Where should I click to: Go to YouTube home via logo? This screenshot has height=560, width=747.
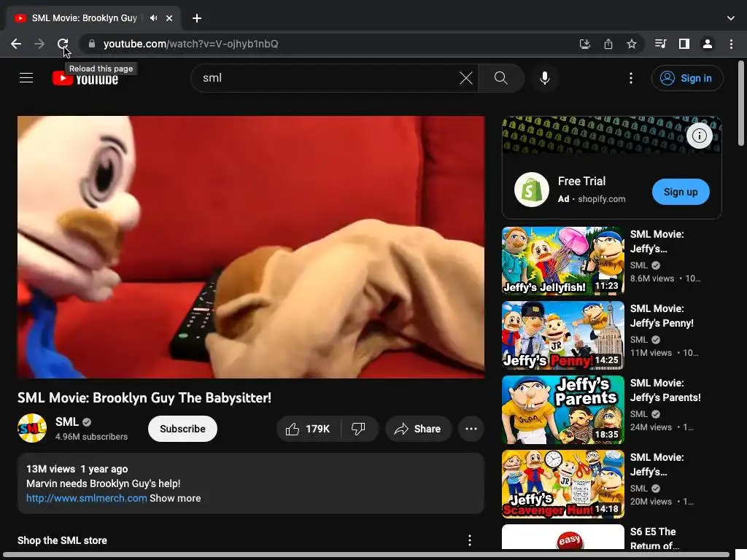[85, 78]
